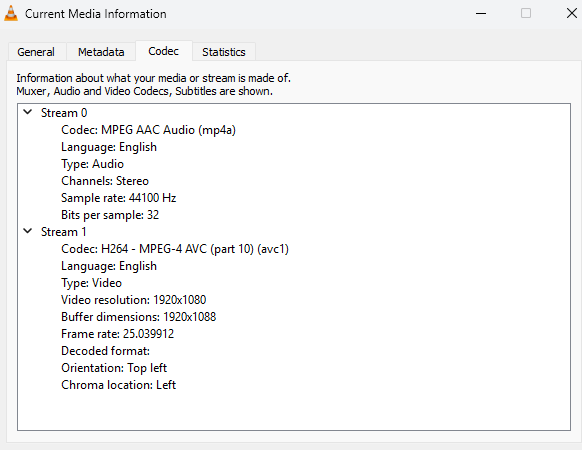Go to the Statistics tab

tap(224, 52)
